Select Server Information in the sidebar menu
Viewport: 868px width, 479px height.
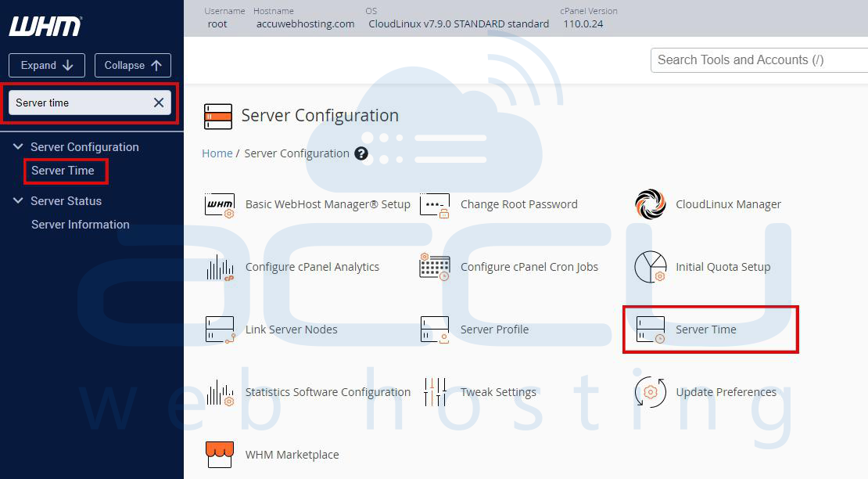click(x=80, y=225)
